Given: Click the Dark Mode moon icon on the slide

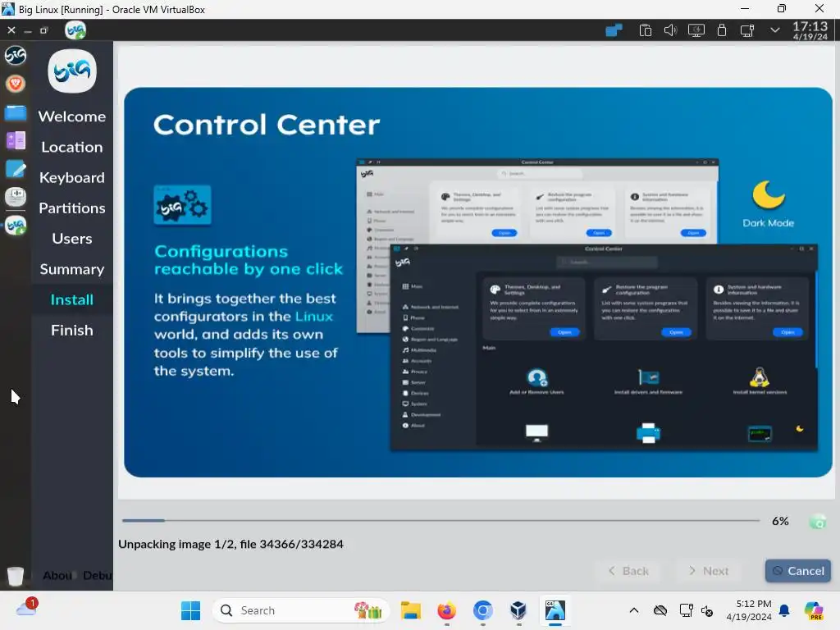Looking at the screenshot, I should pos(768,194).
